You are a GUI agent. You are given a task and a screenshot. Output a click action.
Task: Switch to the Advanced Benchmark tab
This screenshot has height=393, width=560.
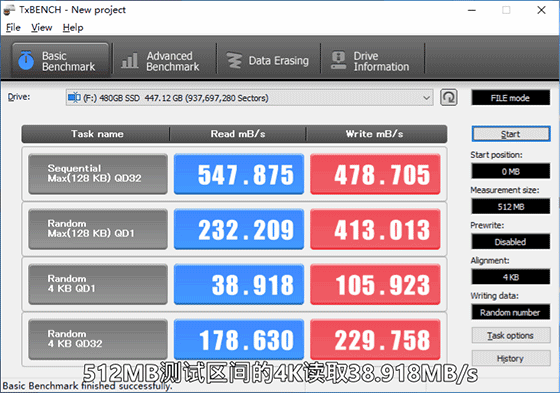coord(165,60)
